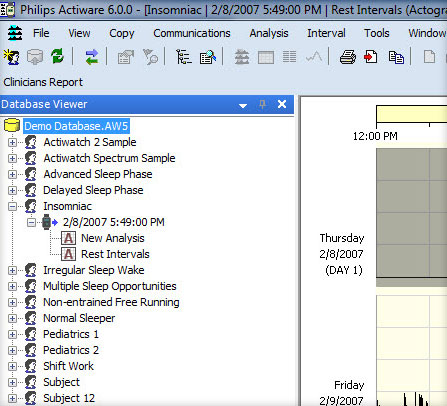Click the Friday 2/9/2007 activity plot
The height and width of the screenshot is (406, 447).
tap(412, 351)
